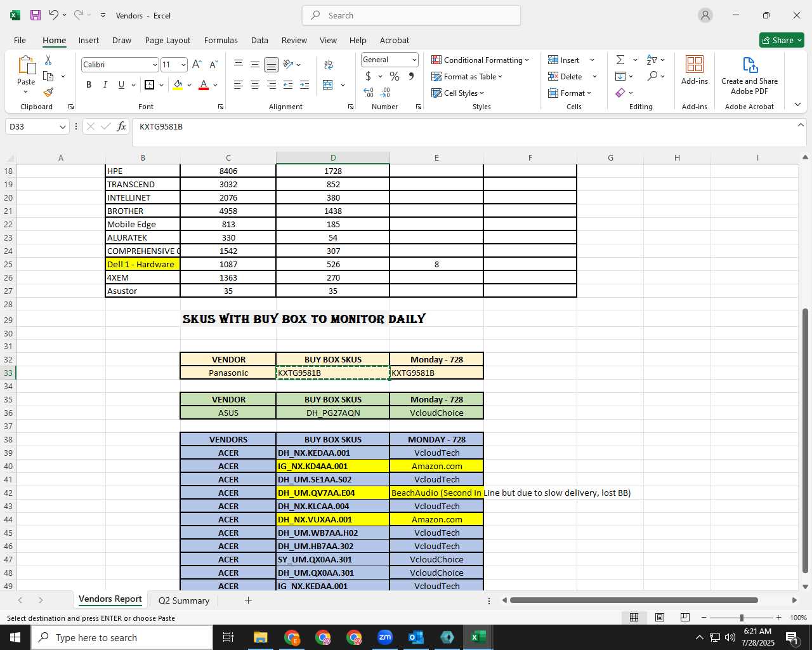Toggle Italic formatting
The width and height of the screenshot is (812, 650).
tap(105, 85)
